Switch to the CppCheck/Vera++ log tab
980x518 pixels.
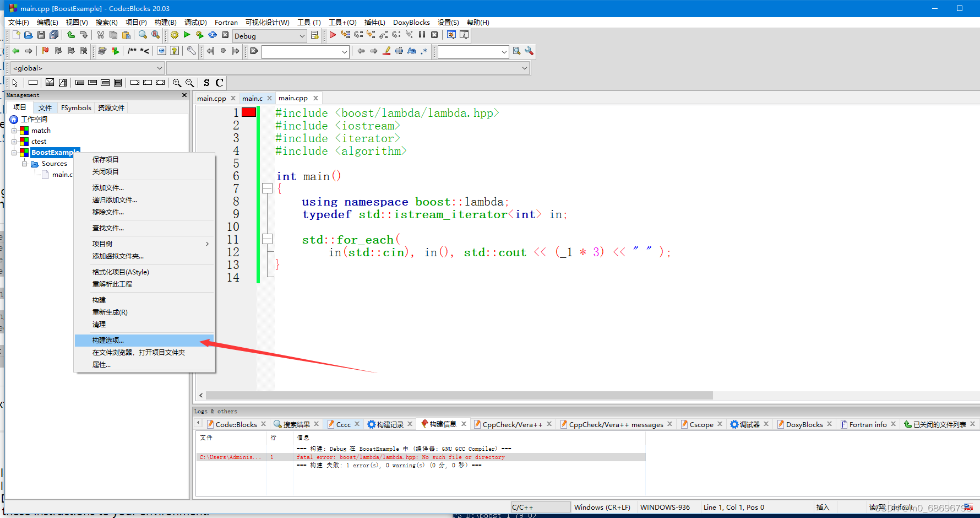512,424
